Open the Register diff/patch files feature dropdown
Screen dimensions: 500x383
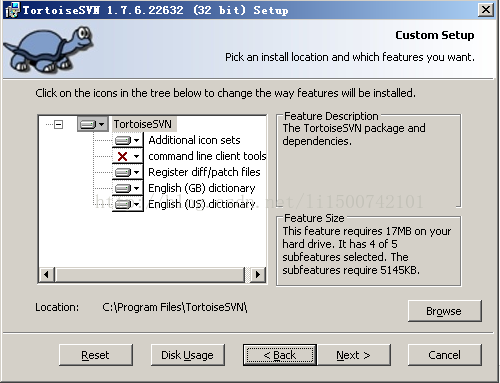pos(128,172)
